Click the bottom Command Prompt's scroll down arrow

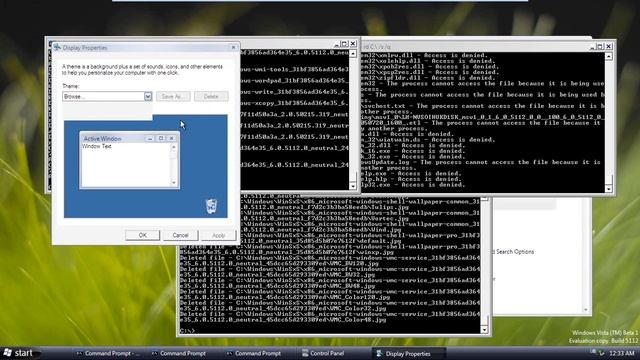tap(484, 330)
